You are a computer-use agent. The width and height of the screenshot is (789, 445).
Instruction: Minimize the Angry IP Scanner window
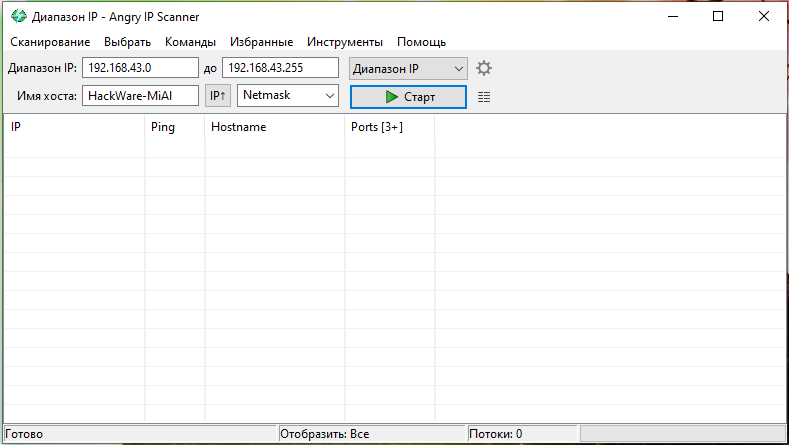pyautogui.click(x=673, y=17)
